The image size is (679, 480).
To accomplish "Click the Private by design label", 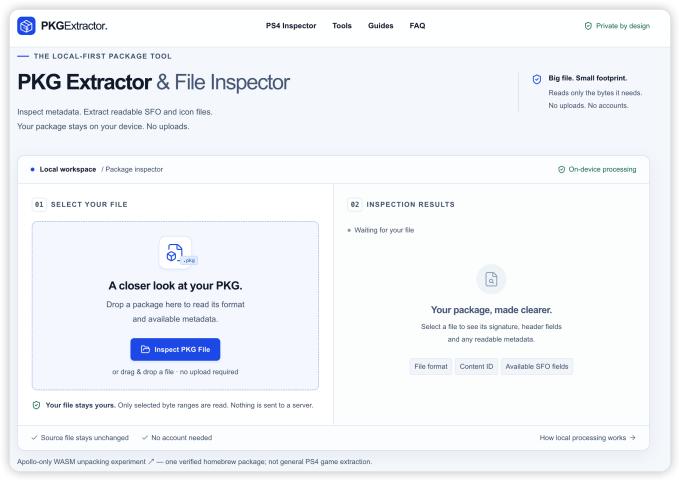I will tap(623, 26).
